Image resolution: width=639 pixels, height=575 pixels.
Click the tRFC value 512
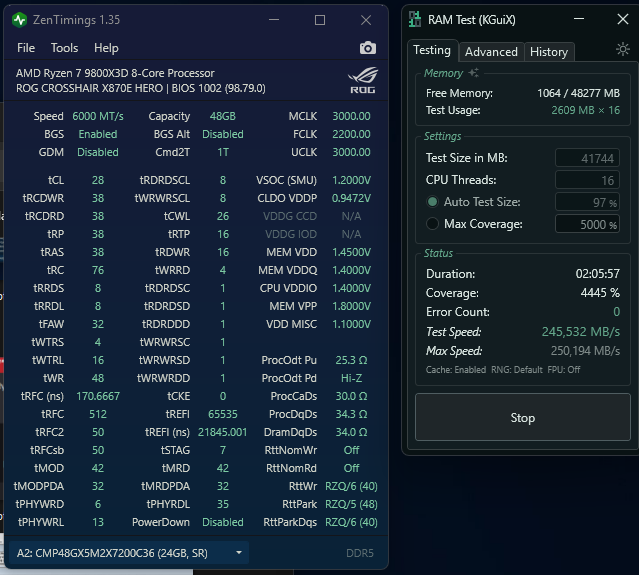click(x=98, y=414)
